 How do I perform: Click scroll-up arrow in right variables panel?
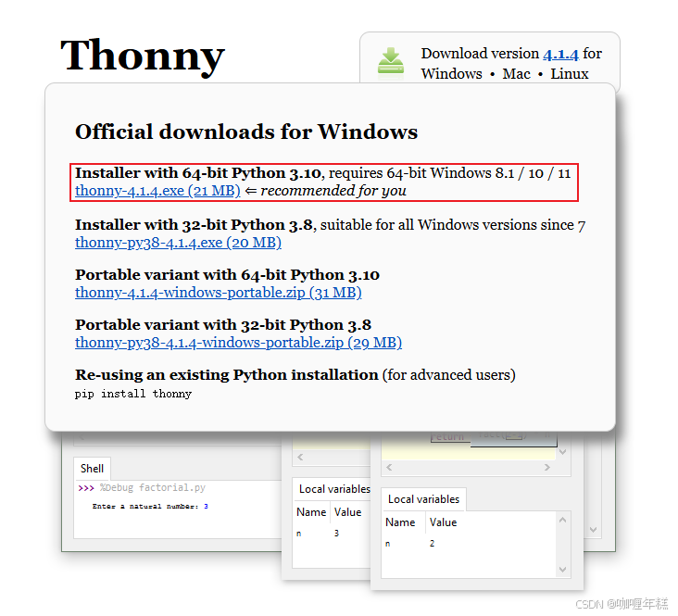[x=562, y=520]
